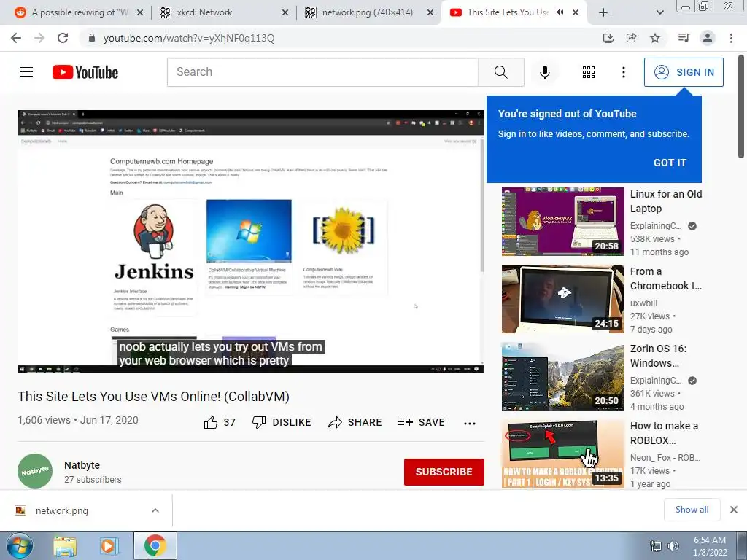Open the network.png downloaded file
The width and height of the screenshot is (747, 560).
[x=61, y=510]
